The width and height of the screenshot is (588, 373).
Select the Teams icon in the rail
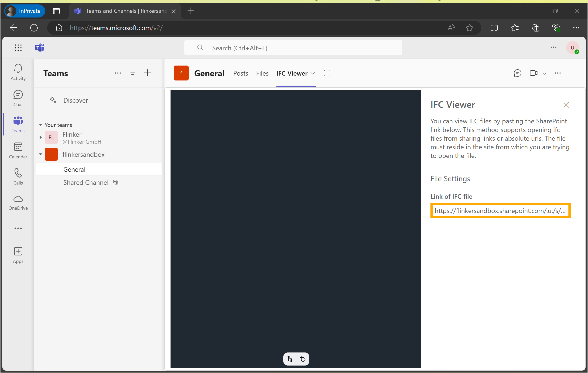pos(18,124)
